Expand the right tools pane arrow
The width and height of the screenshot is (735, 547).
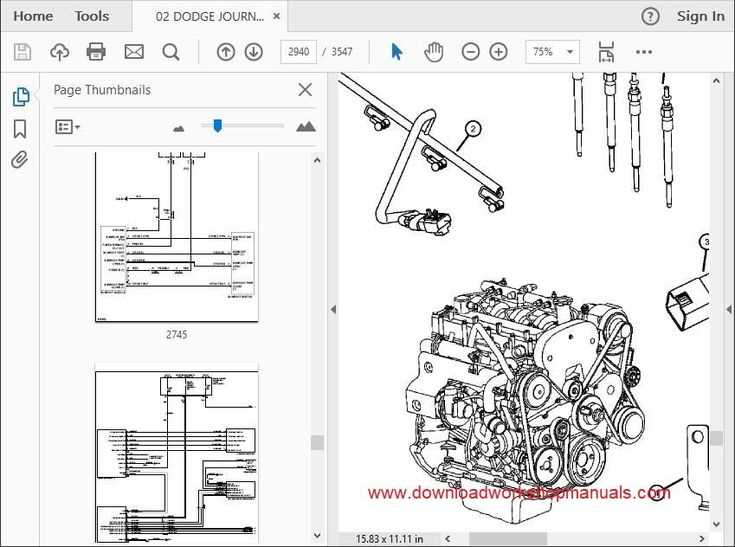click(729, 309)
